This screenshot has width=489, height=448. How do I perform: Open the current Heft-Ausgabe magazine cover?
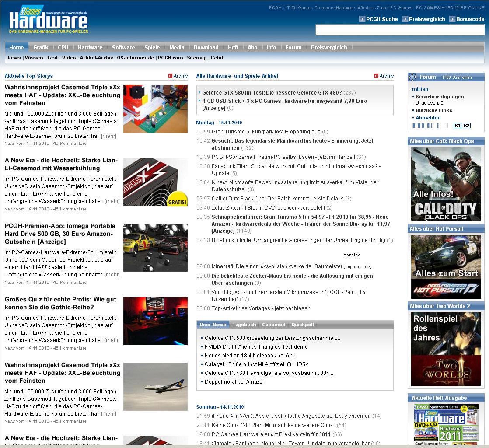(446, 425)
